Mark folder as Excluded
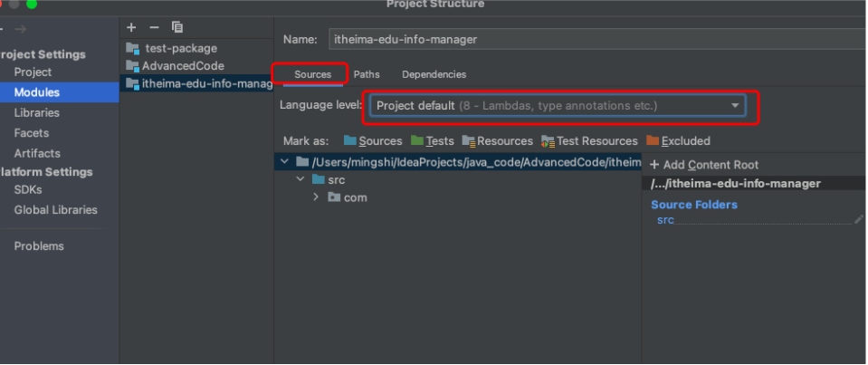The height and width of the screenshot is (365, 868). tap(678, 141)
